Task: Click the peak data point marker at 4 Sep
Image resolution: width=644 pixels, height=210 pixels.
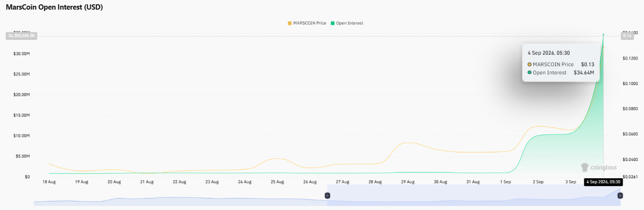Action: tap(603, 35)
